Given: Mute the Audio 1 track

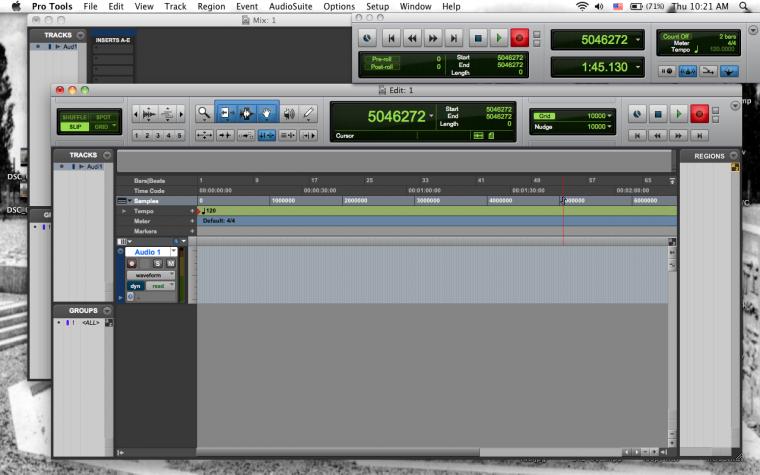Looking at the screenshot, I should pyautogui.click(x=171, y=263).
